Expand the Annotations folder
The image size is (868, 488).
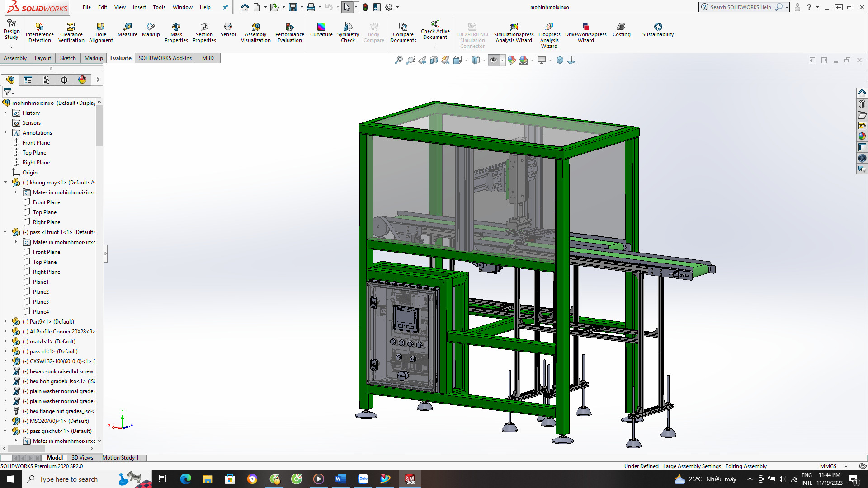tap(6, 132)
